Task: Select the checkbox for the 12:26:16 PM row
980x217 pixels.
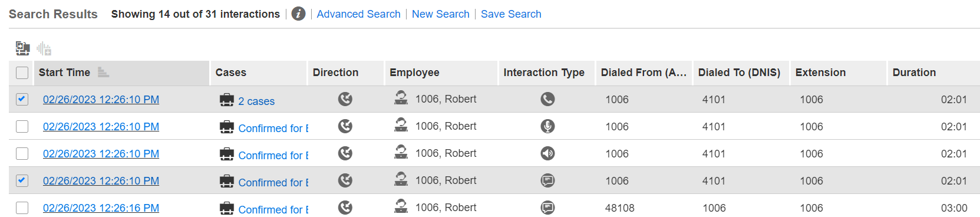Action: (22, 208)
